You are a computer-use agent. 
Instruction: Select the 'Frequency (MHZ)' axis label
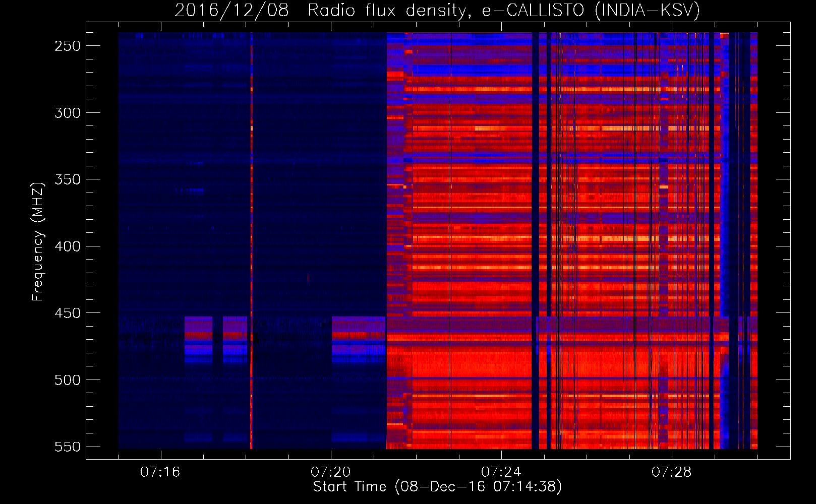pos(38,241)
